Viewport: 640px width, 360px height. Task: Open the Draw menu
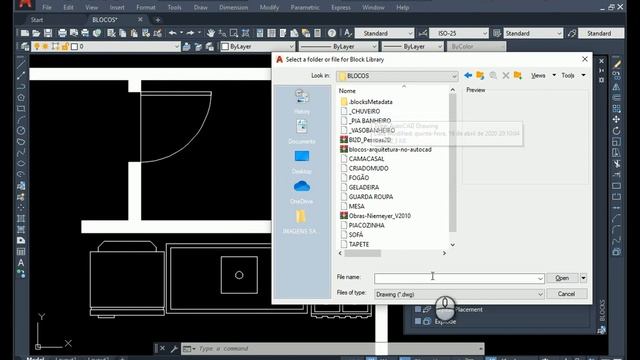point(200,7)
